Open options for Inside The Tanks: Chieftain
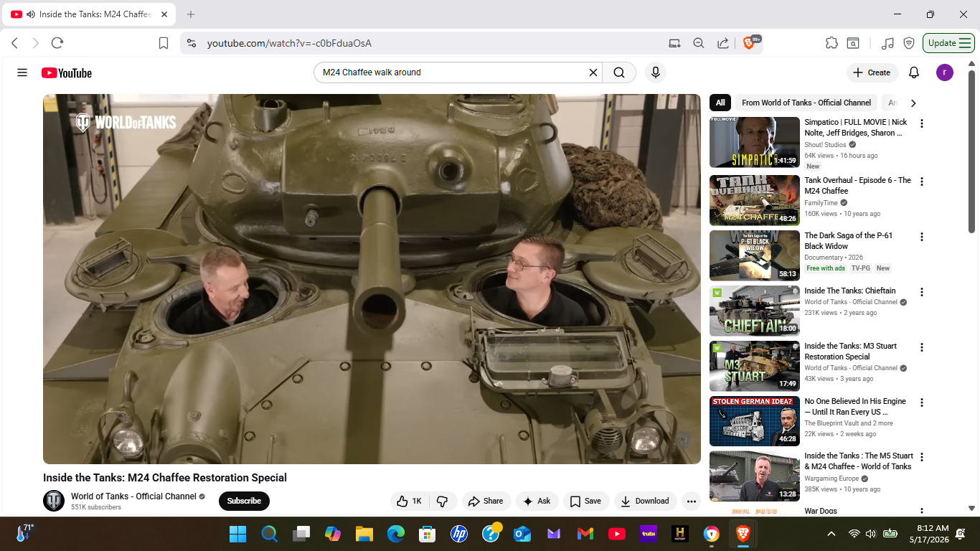980x551 pixels. point(922,292)
